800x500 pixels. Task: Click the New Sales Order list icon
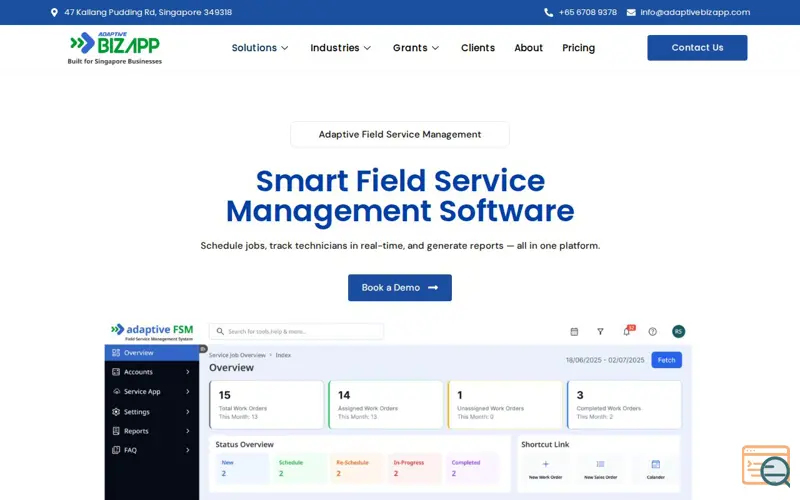pos(601,464)
